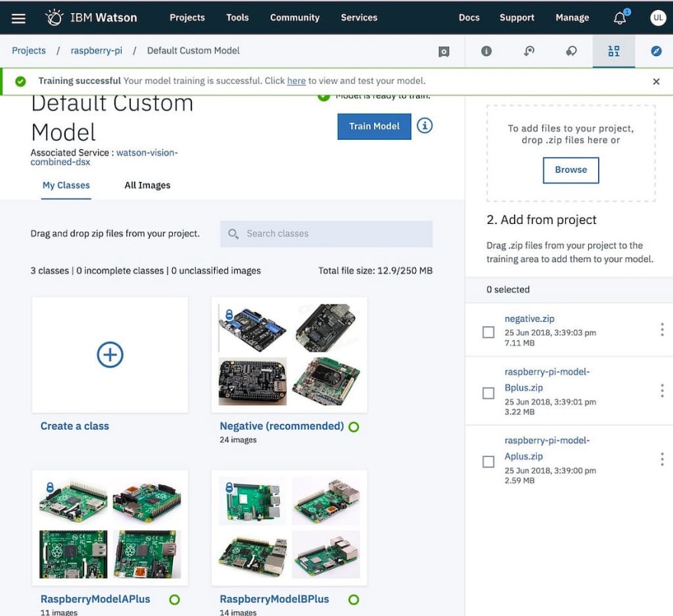
Task: Open the options menu for negative.zip
Action: click(x=662, y=329)
